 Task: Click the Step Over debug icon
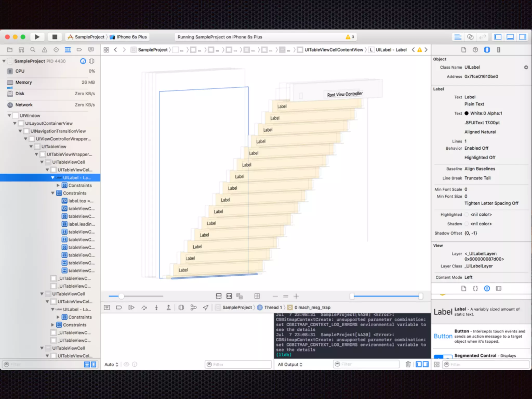pos(144,308)
